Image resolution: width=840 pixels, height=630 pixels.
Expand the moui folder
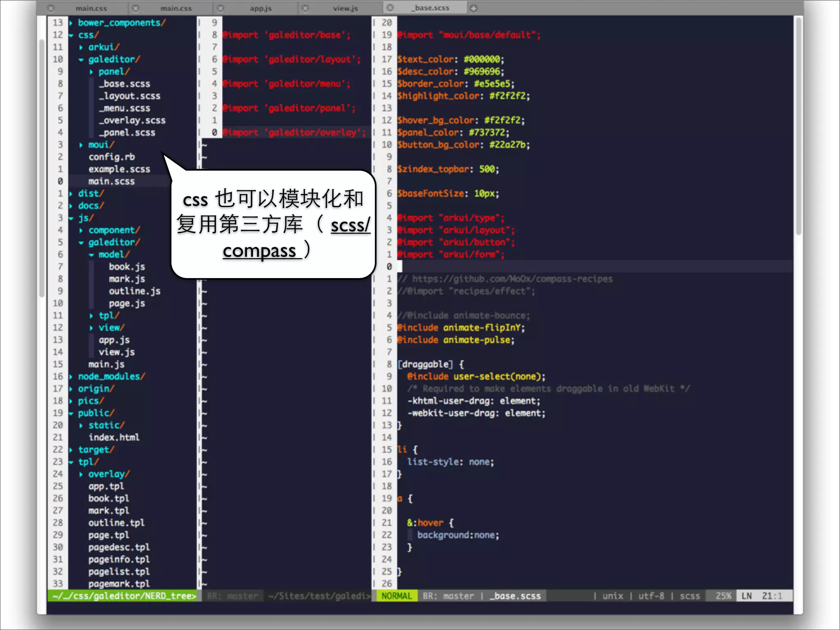pos(81,145)
